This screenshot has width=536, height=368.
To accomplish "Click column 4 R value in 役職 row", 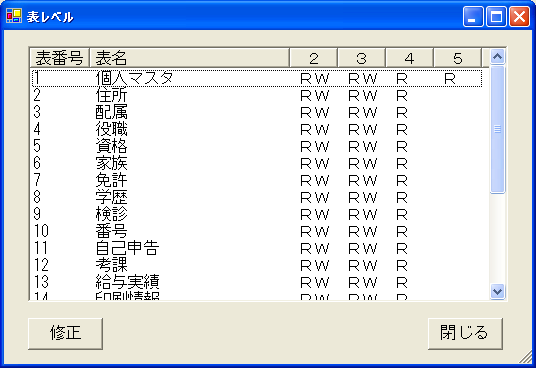I will point(402,130).
